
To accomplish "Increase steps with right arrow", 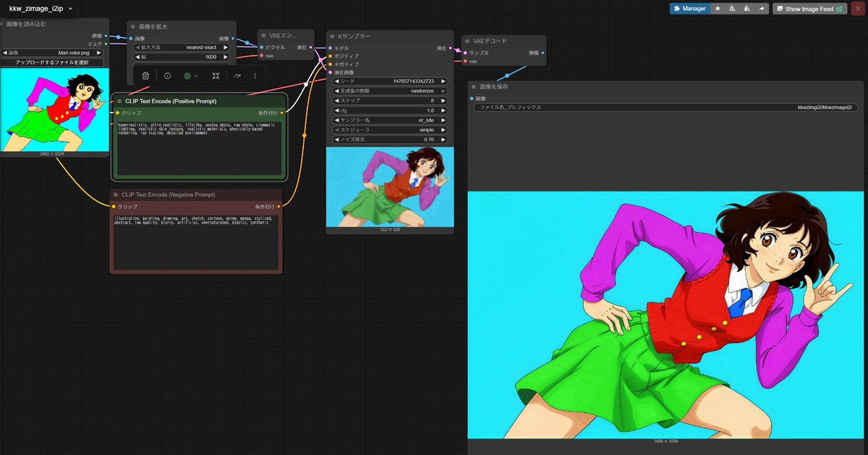I will coord(443,101).
